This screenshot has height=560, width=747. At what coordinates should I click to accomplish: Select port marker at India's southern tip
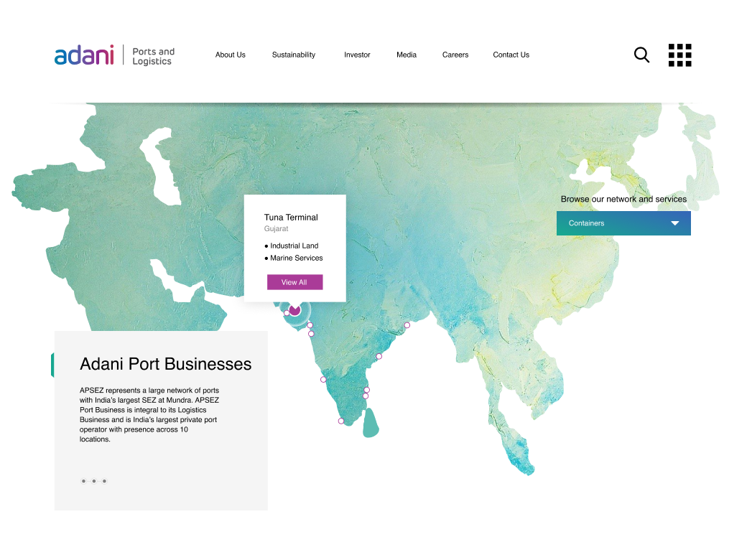point(341,421)
